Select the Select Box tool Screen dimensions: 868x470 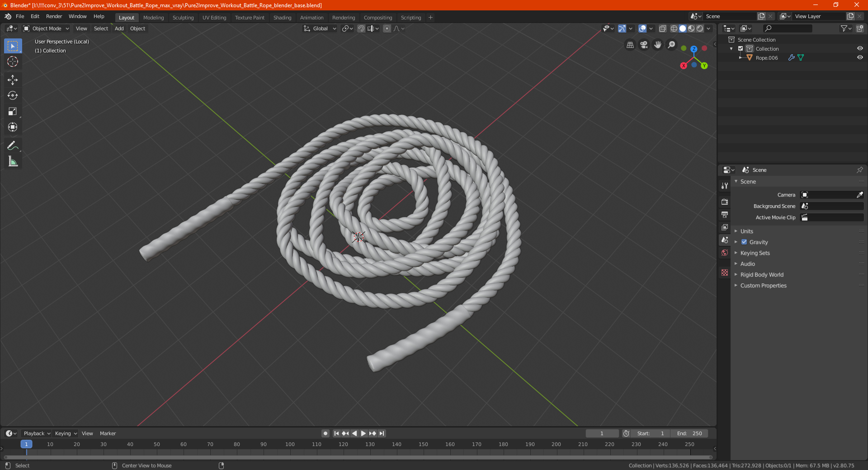(13, 46)
